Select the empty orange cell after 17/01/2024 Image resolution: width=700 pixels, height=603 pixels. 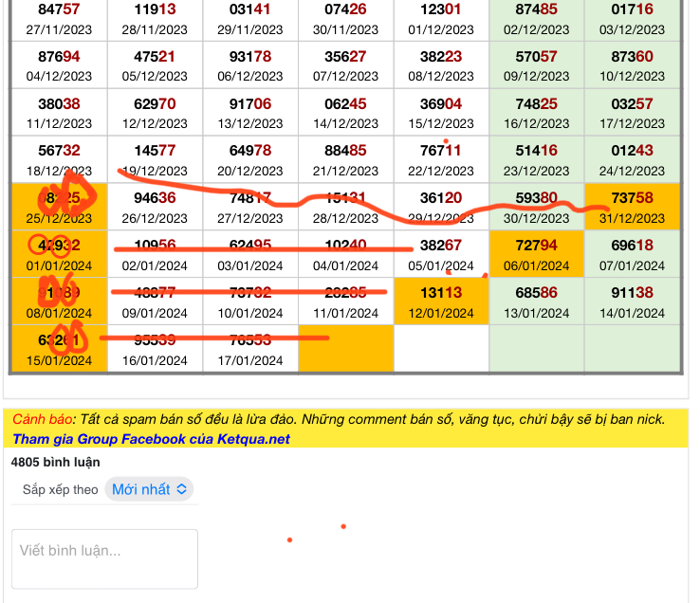point(345,348)
